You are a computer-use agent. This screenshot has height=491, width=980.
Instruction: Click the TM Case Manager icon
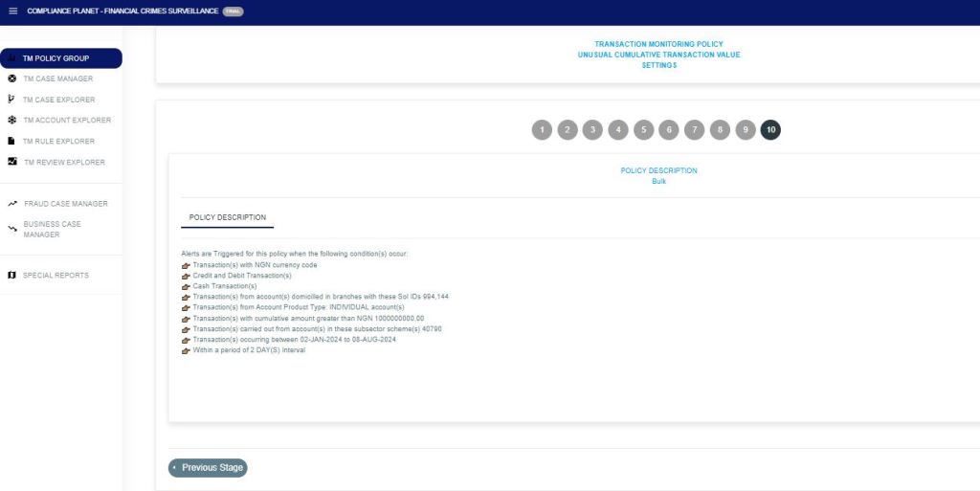[11, 78]
